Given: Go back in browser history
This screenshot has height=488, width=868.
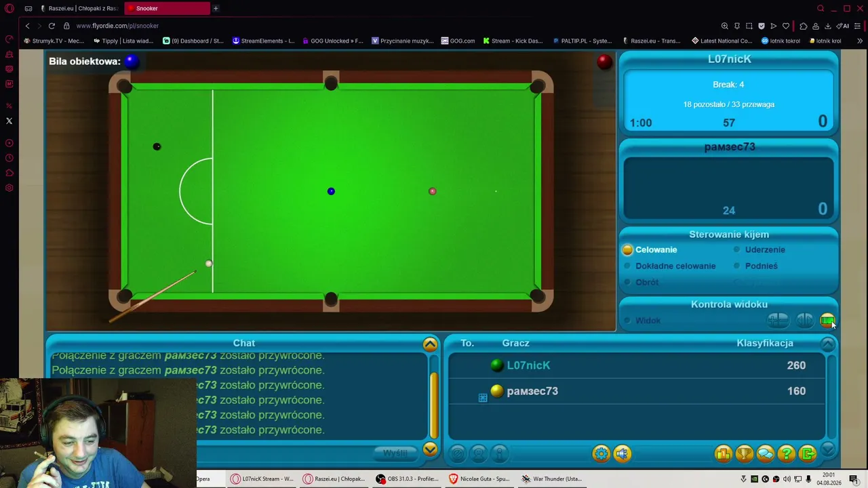Looking at the screenshot, I should coord(27,26).
